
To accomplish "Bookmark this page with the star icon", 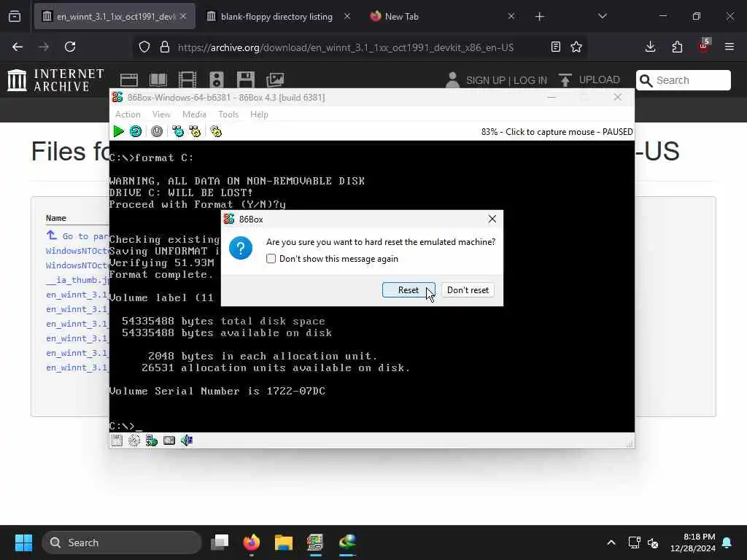I will pyautogui.click(x=576, y=47).
